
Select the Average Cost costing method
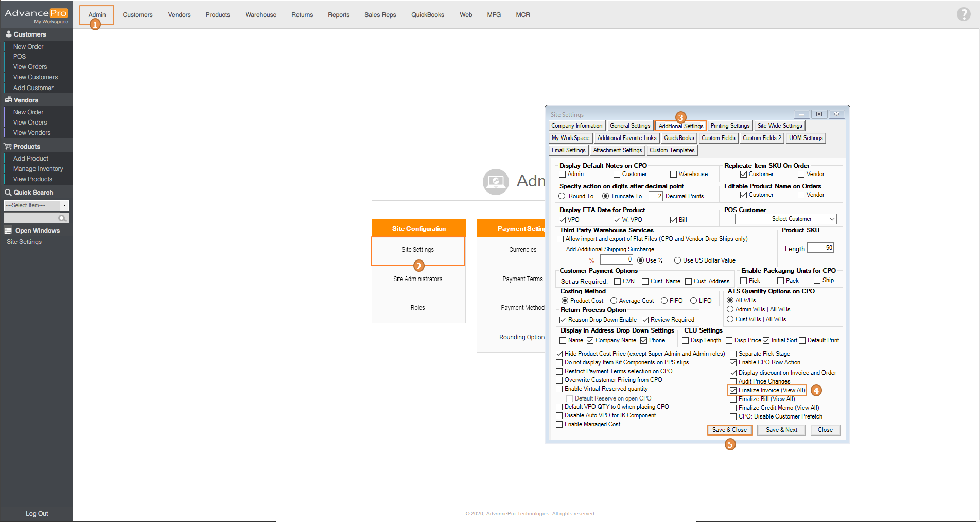pyautogui.click(x=614, y=301)
